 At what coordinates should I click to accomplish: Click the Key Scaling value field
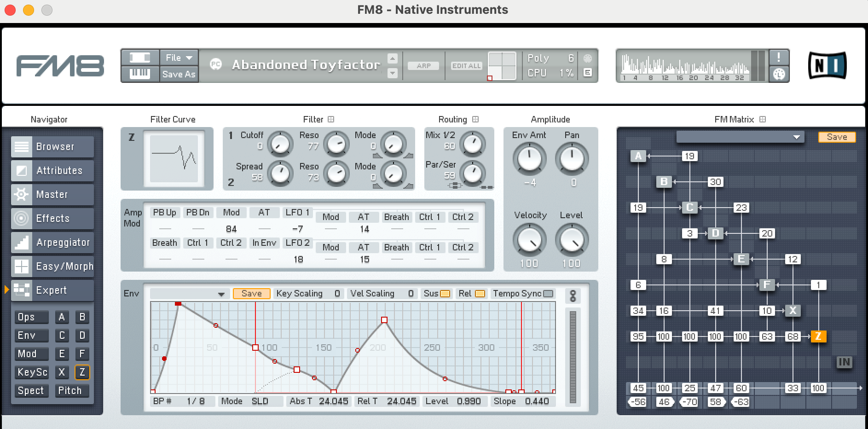tap(337, 294)
